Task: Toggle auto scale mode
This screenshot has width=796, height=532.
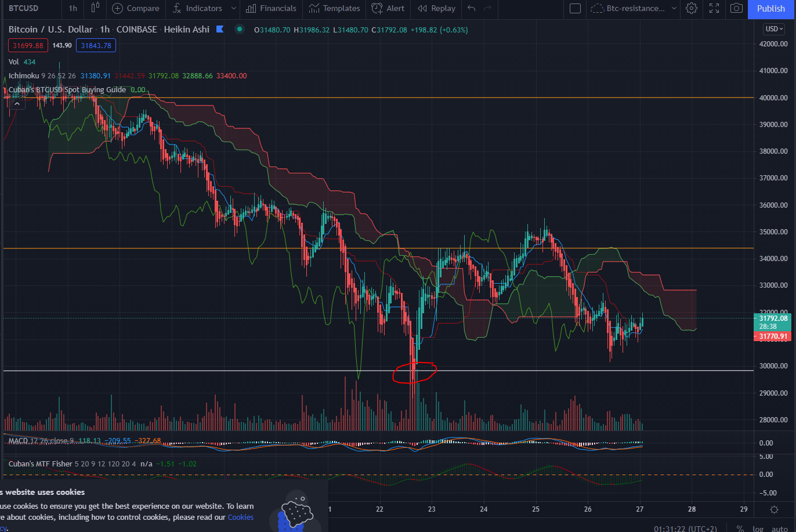Action: pos(779,529)
